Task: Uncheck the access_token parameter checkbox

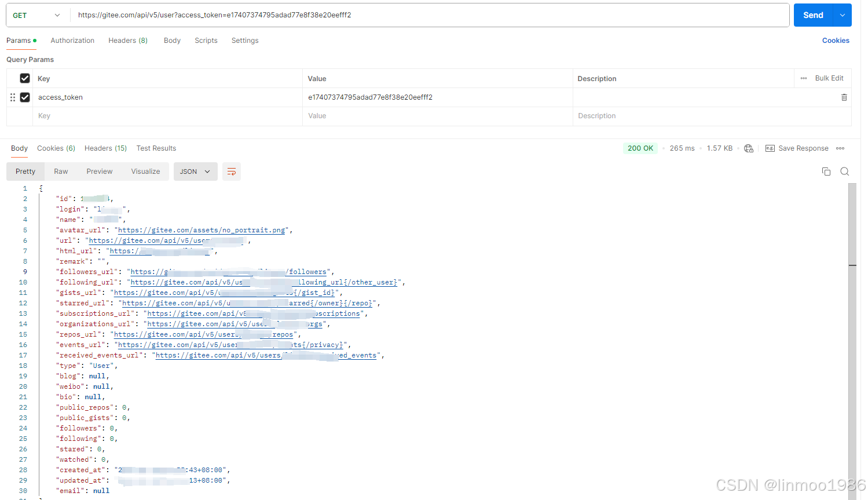Action: click(25, 97)
